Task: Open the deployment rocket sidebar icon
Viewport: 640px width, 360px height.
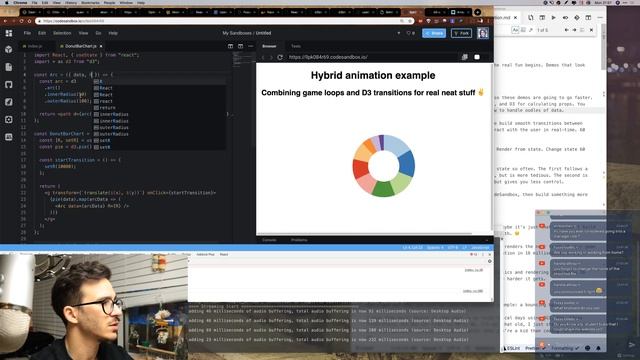Action: point(9,102)
